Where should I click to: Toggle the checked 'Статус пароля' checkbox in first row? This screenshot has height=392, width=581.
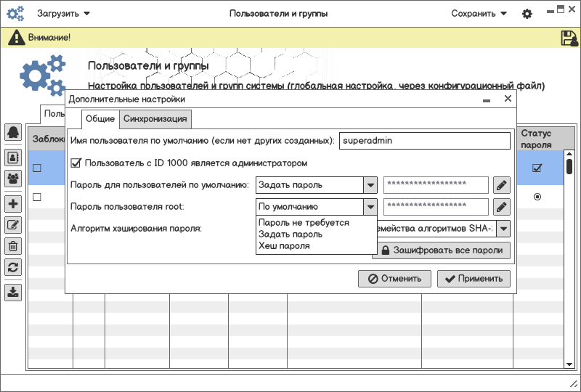click(x=537, y=168)
